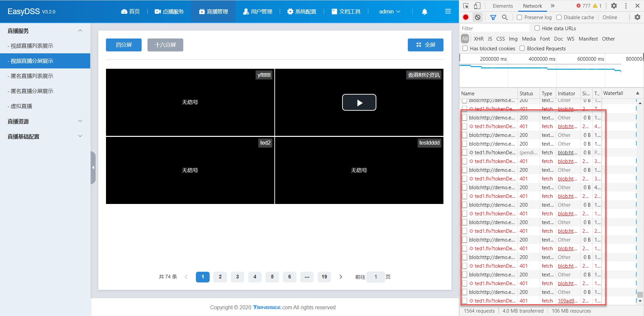The image size is (644, 316).
Task: Click the search icon in the Network panel
Action: click(504, 17)
